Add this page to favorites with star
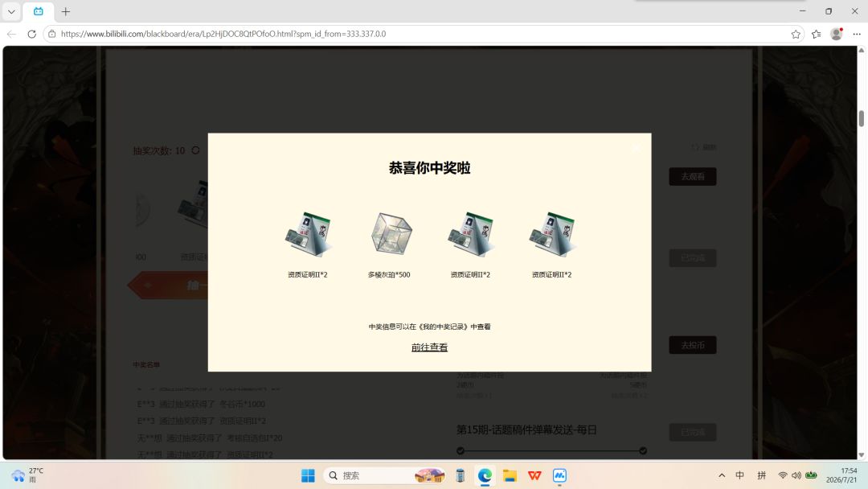Image resolution: width=868 pixels, height=489 pixels. tap(796, 34)
